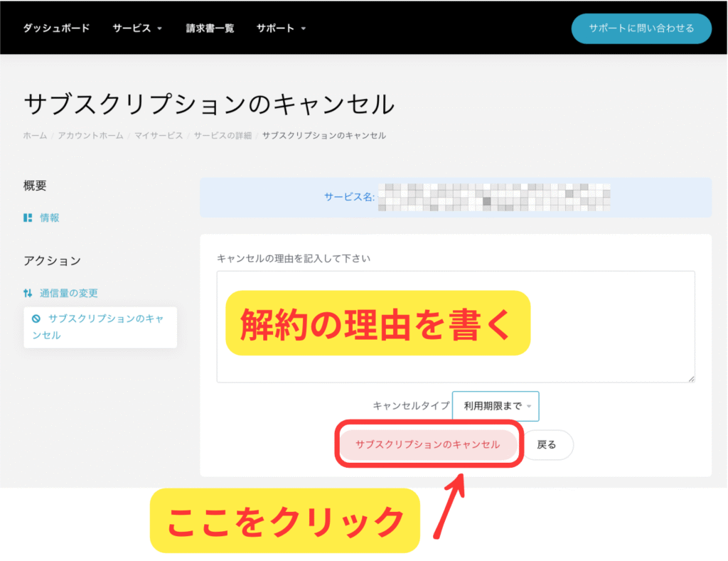Viewport: 728px width, 561px height.
Task: Select アカウントホーム breadcrumb link
Action: click(x=90, y=135)
